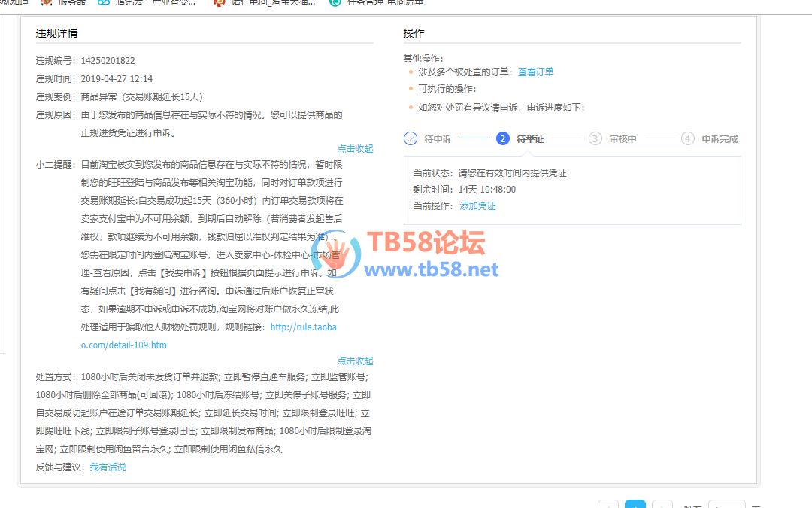Click the step 3 审核中 circle icon
812x508 pixels.
595,139
